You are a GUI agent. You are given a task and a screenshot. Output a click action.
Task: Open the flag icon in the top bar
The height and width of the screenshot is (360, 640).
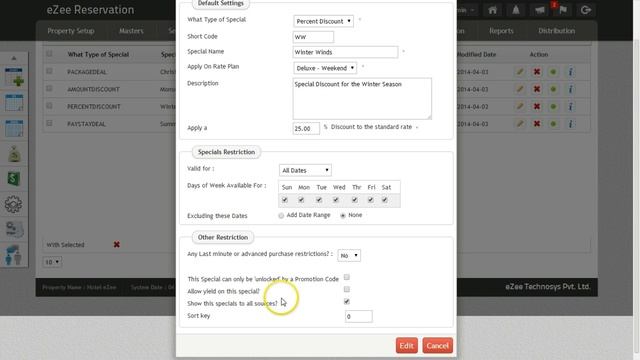563,10
